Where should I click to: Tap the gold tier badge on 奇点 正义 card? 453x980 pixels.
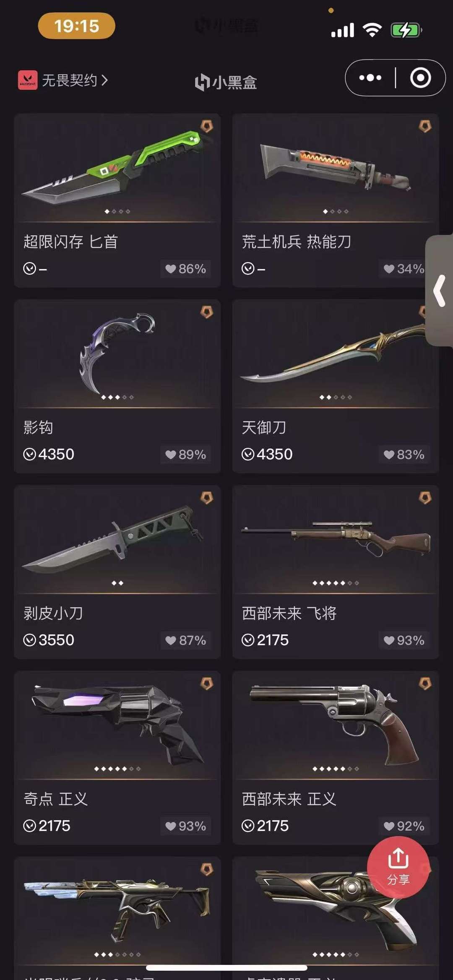click(x=207, y=684)
